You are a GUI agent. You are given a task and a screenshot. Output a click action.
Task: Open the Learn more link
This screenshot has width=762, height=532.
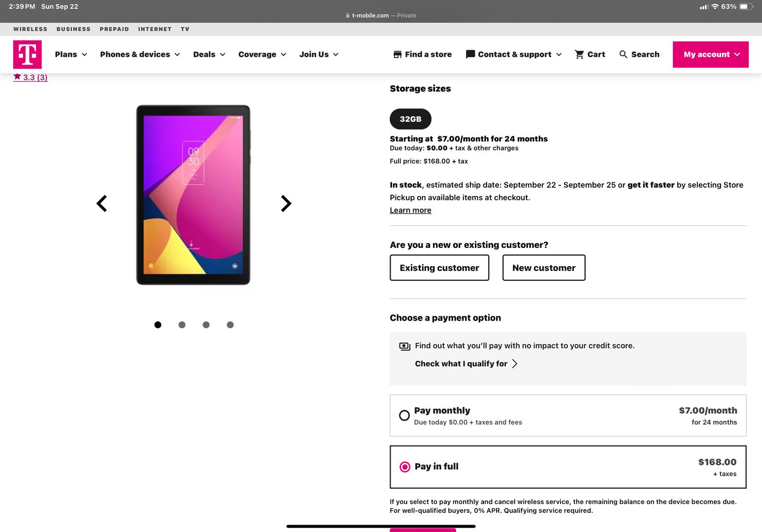tap(410, 210)
